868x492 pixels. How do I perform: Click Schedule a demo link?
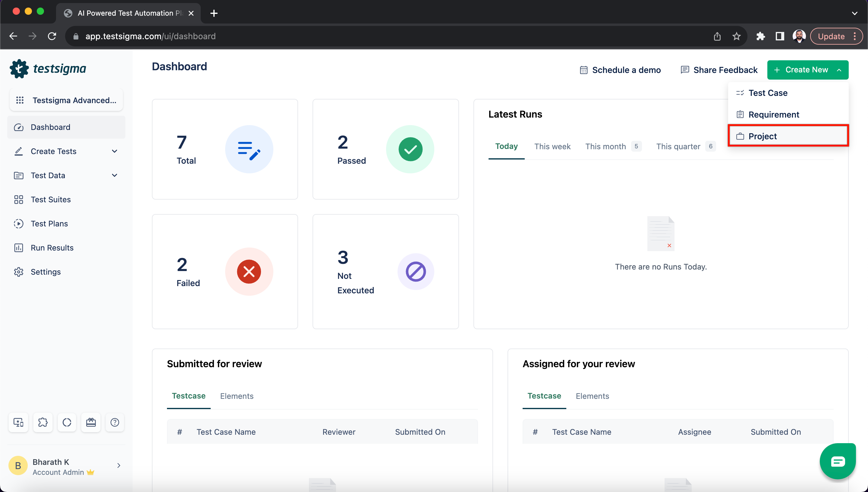pos(620,70)
